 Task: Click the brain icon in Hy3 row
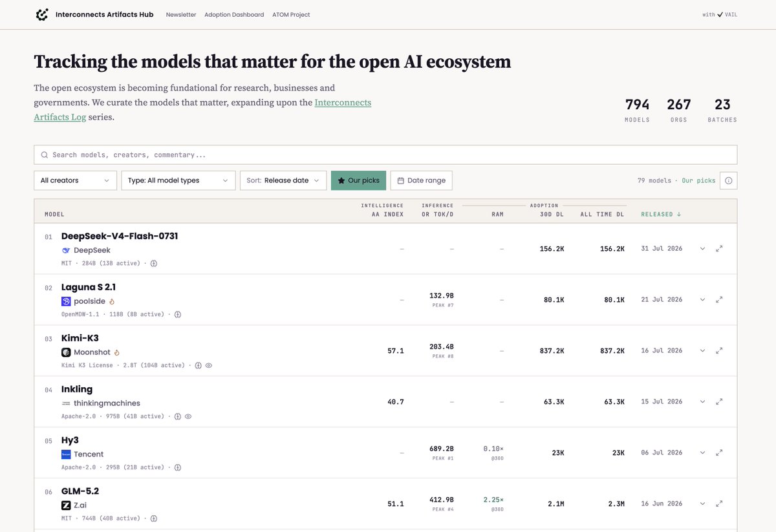pos(177,467)
